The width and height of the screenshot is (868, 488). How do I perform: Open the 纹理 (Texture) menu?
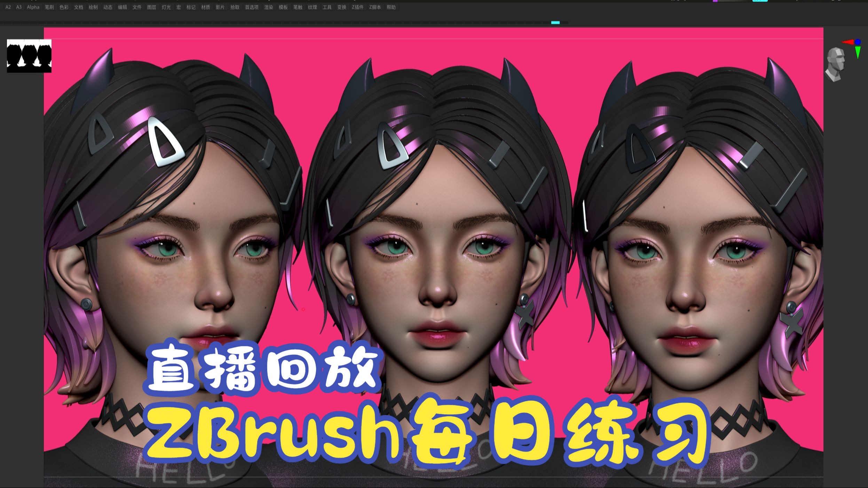(313, 7)
